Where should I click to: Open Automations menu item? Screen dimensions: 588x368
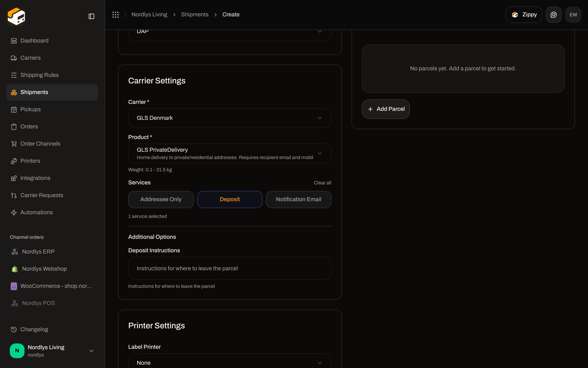(x=52, y=212)
